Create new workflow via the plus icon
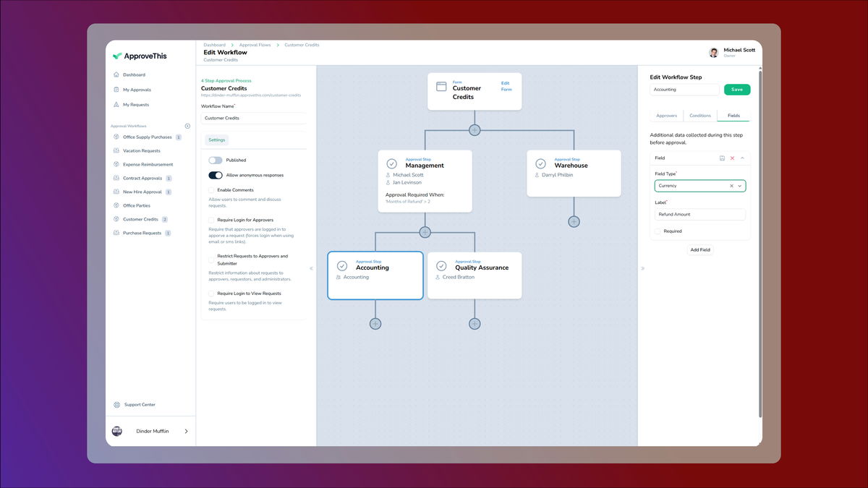 click(x=187, y=125)
